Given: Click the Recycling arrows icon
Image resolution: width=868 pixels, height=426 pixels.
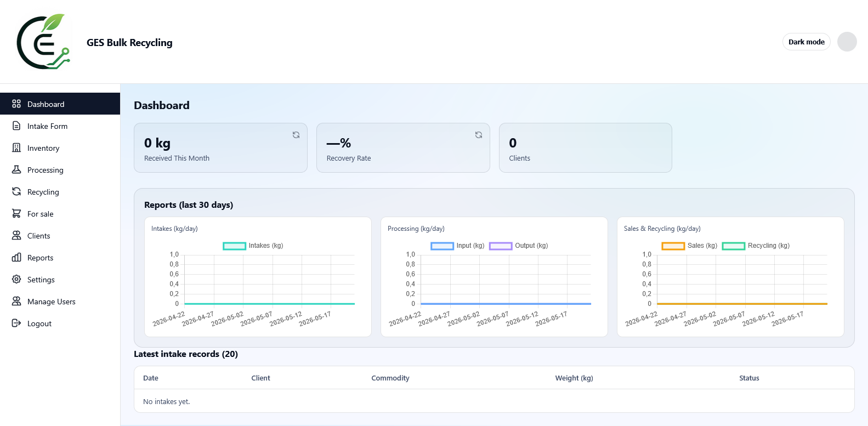Looking at the screenshot, I should pos(16,191).
